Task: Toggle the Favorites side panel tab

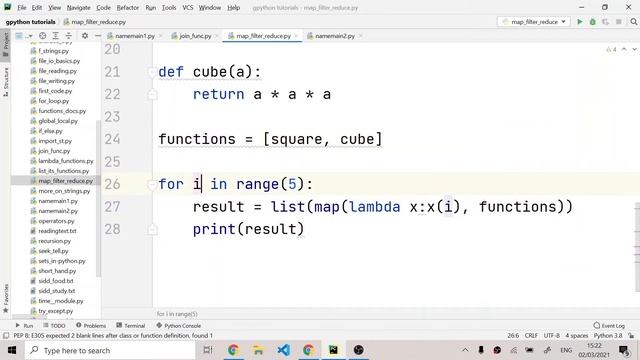Action: coord(5,298)
